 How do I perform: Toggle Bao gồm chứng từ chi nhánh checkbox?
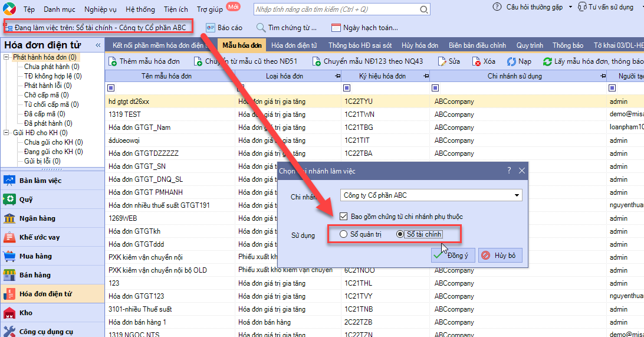[x=344, y=216]
